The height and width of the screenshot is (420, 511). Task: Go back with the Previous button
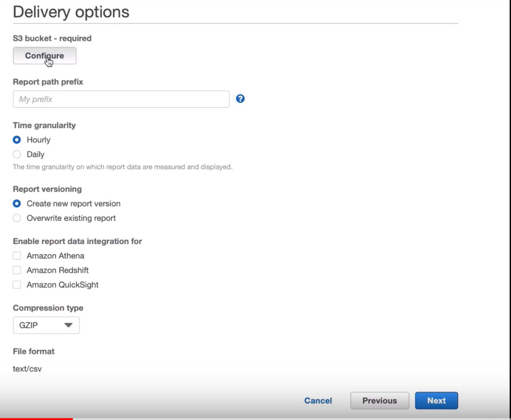point(379,401)
